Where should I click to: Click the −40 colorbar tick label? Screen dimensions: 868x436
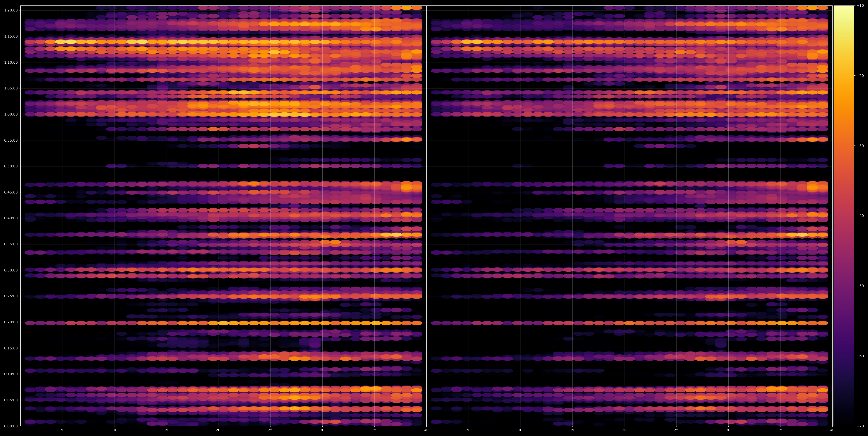pyautogui.click(x=860, y=216)
